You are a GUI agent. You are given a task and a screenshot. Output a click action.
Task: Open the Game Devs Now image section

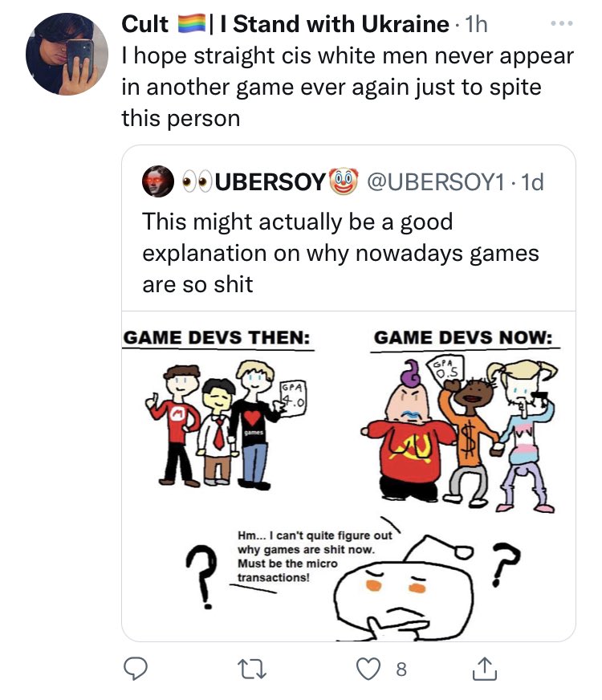[x=462, y=420]
